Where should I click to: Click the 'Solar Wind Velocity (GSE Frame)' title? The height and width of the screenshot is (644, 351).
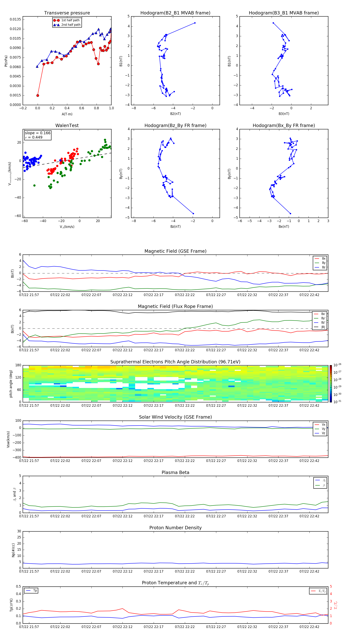click(175, 417)
